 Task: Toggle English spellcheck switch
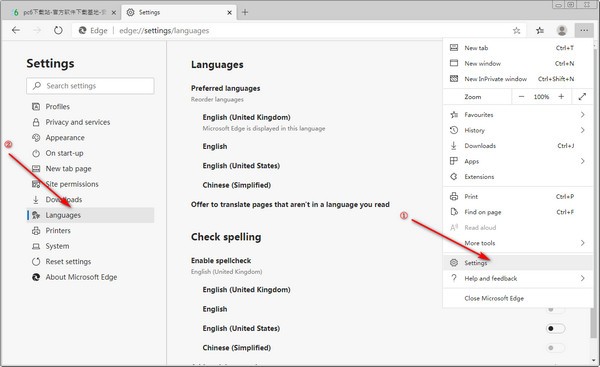[x=556, y=309]
